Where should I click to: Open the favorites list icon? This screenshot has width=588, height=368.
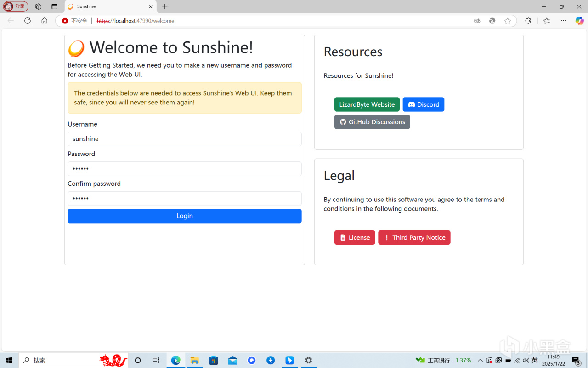547,21
